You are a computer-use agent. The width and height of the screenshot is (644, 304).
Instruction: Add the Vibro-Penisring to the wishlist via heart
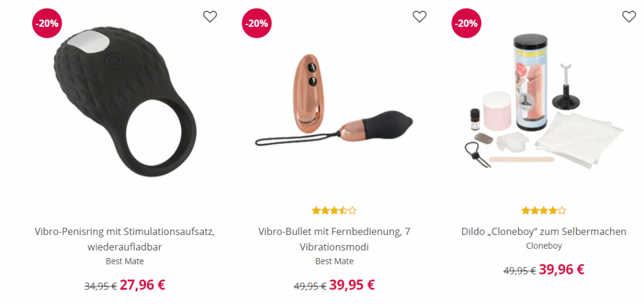pos(210,16)
